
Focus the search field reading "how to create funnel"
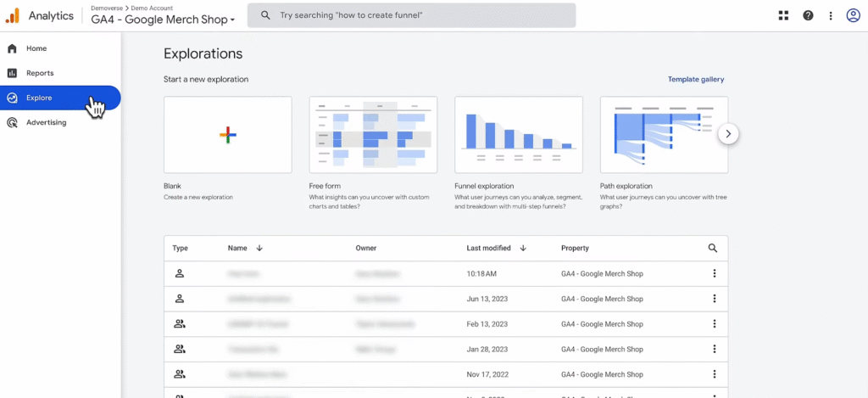click(x=411, y=15)
